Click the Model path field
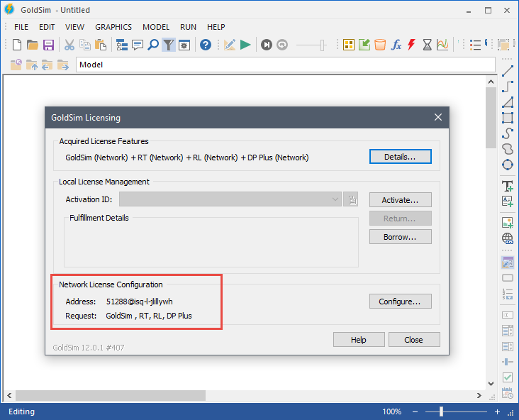This screenshot has width=519, height=420. click(286, 65)
